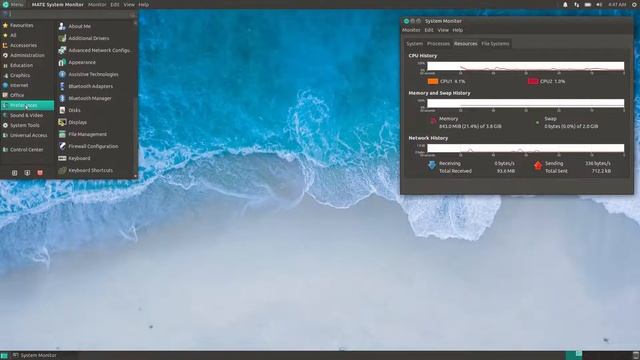This screenshot has width=640, height=360.
Task: Click the lock screen button in menu
Action: 14,173
